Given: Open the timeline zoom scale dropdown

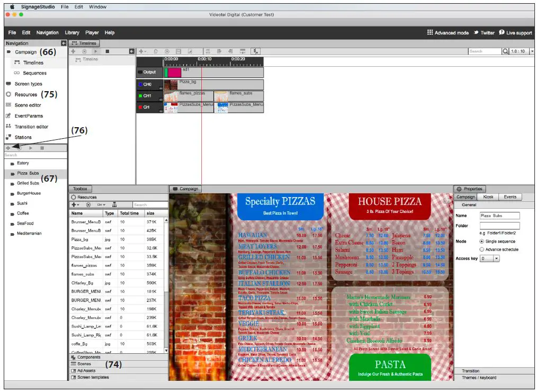Looking at the screenshot, I should [x=532, y=51].
